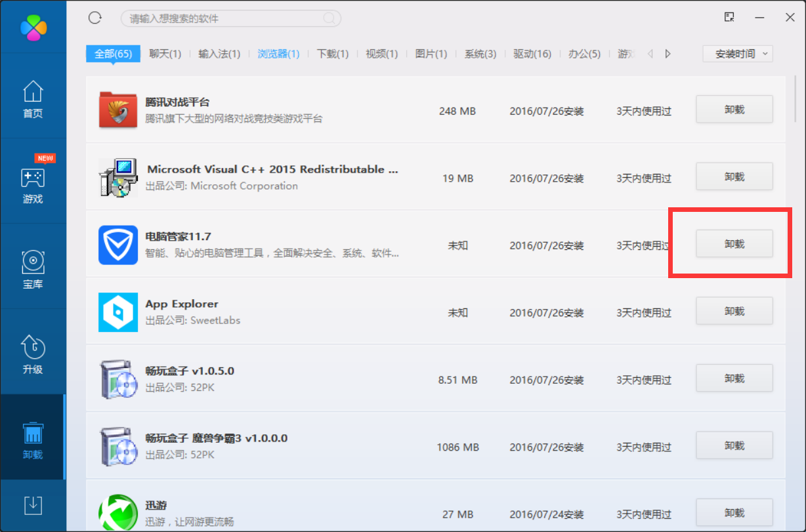Open the 驱动(16) category tab
This screenshot has width=806, height=532.
pyautogui.click(x=532, y=54)
